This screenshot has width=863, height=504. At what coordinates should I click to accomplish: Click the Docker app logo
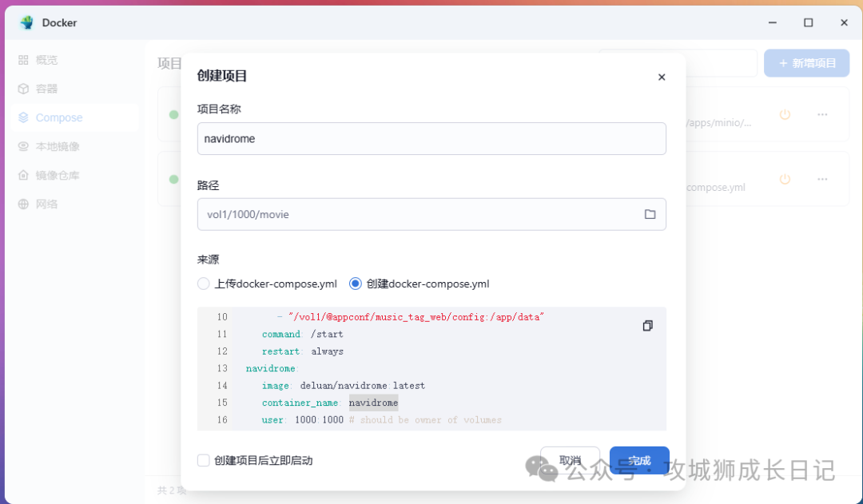point(26,22)
